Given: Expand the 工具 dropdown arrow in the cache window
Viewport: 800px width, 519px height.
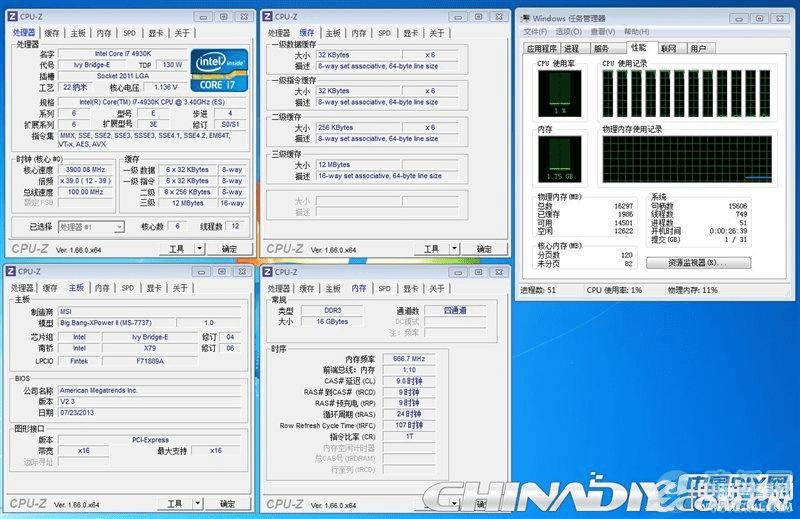Looking at the screenshot, I should coord(454,249).
